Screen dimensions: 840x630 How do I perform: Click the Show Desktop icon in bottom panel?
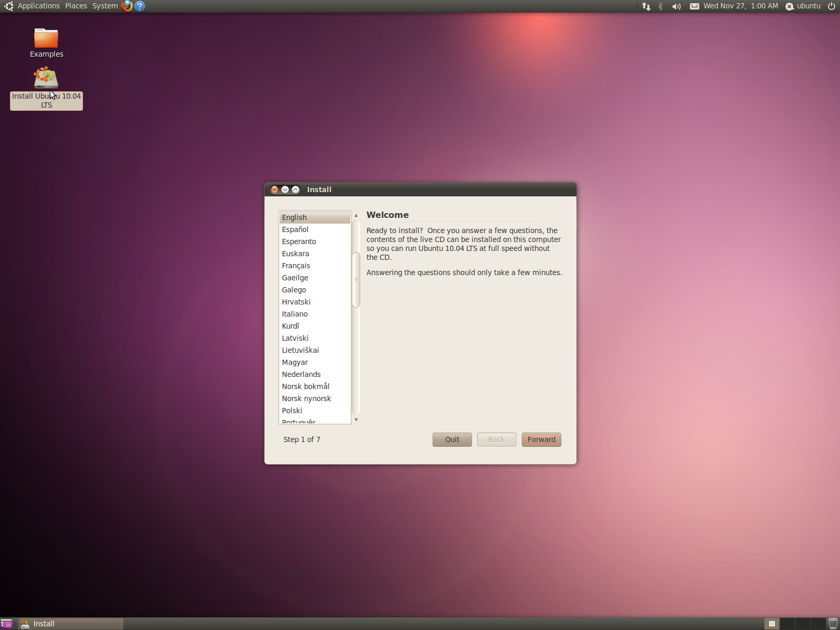(x=6, y=624)
